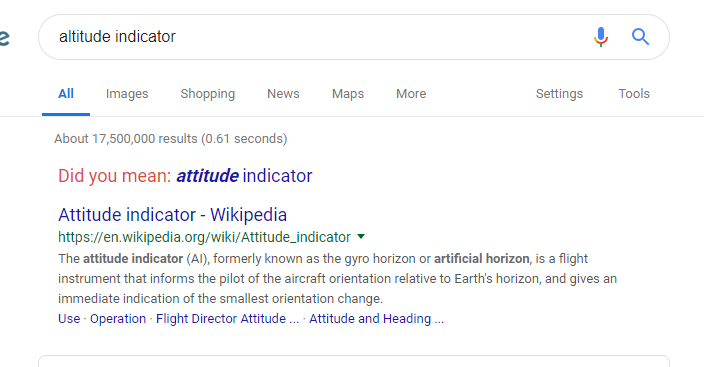This screenshot has height=367, width=704.
Task: Click into the 'altitude indicator' search box
Action: click(x=314, y=37)
